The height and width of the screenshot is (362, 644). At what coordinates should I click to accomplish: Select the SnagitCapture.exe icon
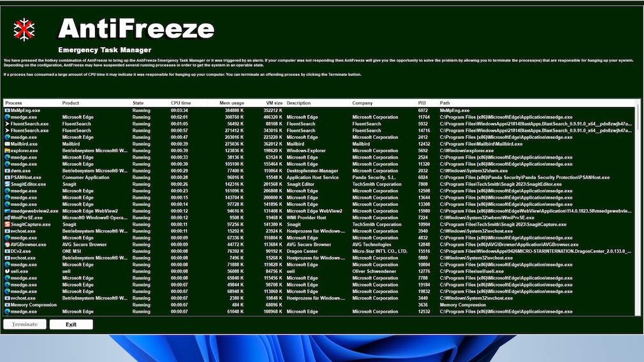point(7,224)
